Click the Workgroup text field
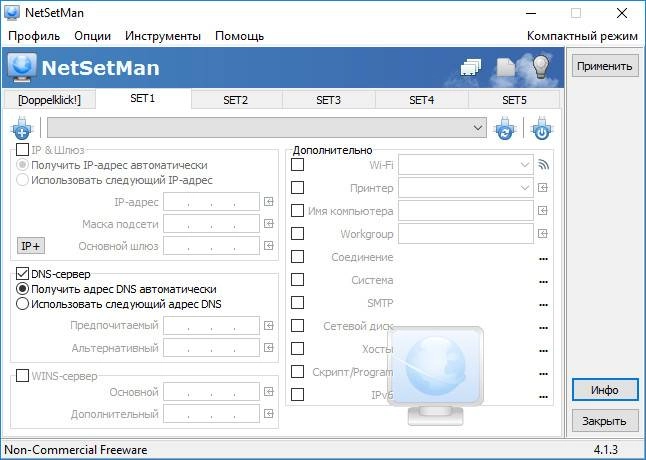Image resolution: width=646 pixels, height=460 pixels. pyautogui.click(x=466, y=234)
